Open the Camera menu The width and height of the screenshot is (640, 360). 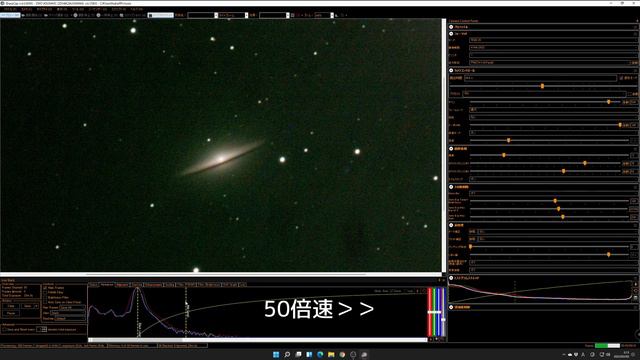pos(27,9)
